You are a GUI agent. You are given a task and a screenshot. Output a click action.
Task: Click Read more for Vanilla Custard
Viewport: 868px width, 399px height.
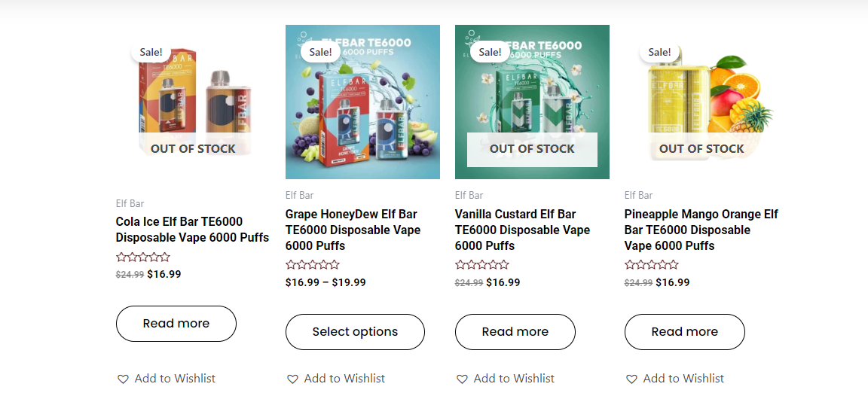[515, 332]
